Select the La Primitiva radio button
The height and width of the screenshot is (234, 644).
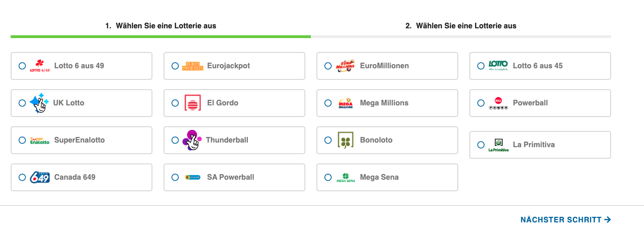[x=481, y=145]
